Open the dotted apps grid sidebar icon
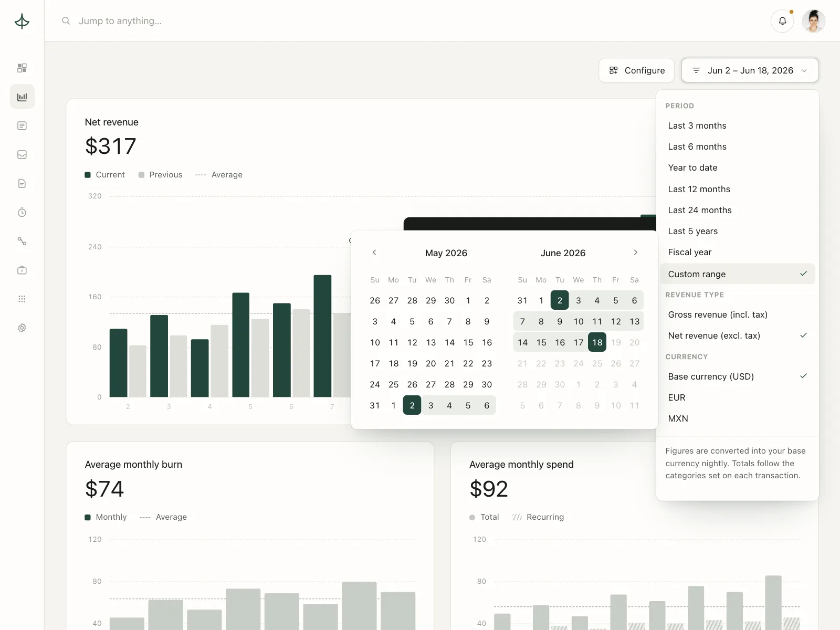Image resolution: width=840 pixels, height=630 pixels. pos(22,299)
